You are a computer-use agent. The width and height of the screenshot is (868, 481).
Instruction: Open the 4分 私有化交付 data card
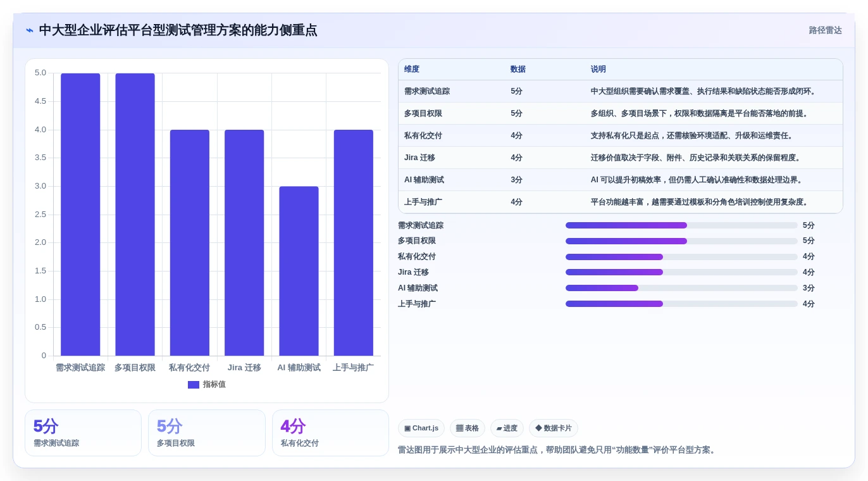pos(330,433)
